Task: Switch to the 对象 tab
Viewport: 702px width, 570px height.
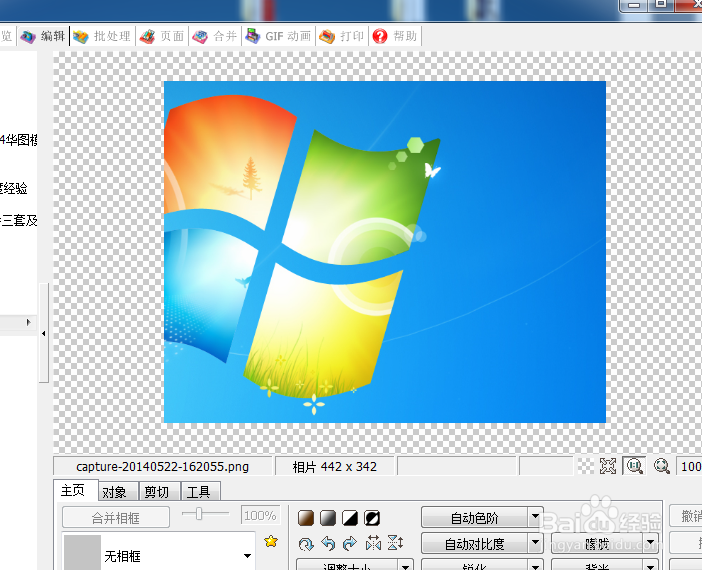Action: (x=114, y=492)
